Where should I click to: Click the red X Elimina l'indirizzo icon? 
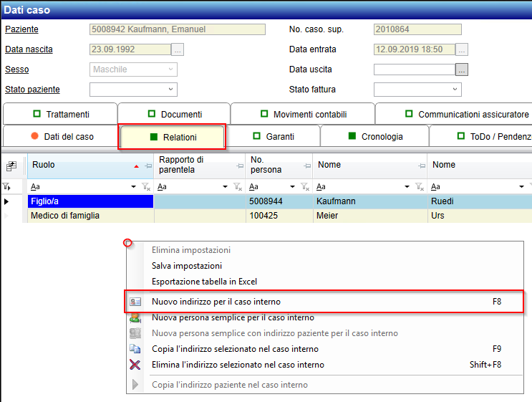[135, 365]
